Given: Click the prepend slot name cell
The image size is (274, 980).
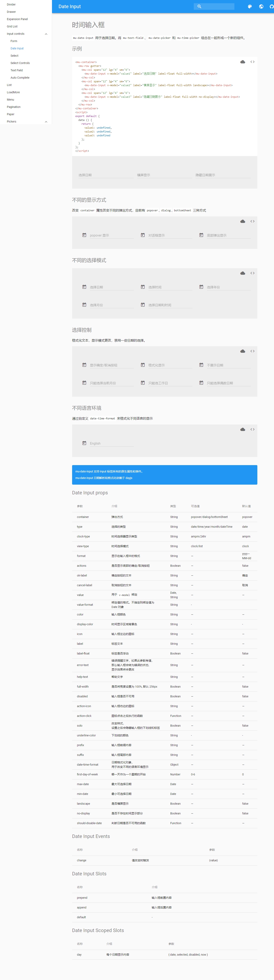Looking at the screenshot, I should coord(82,898).
